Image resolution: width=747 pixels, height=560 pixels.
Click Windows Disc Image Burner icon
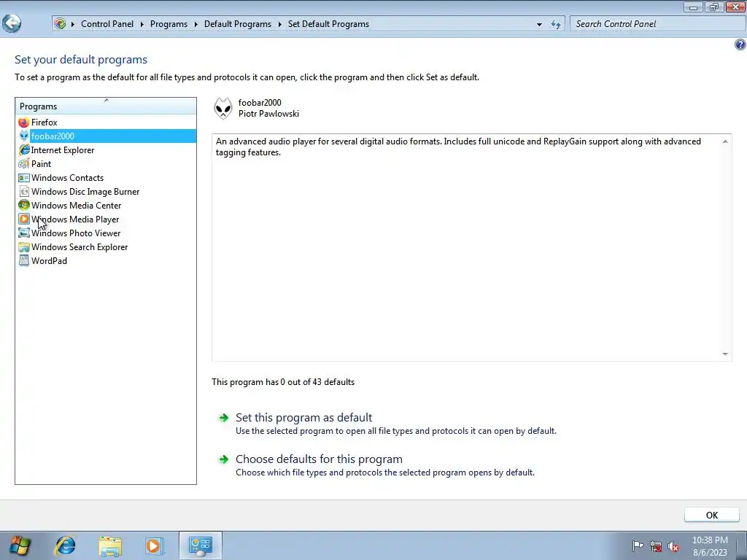[24, 192]
